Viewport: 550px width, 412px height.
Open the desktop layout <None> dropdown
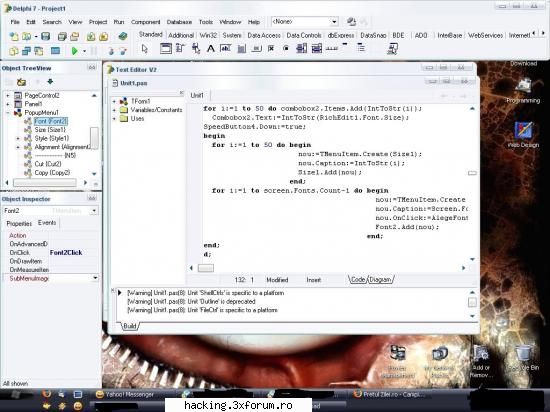334,22
